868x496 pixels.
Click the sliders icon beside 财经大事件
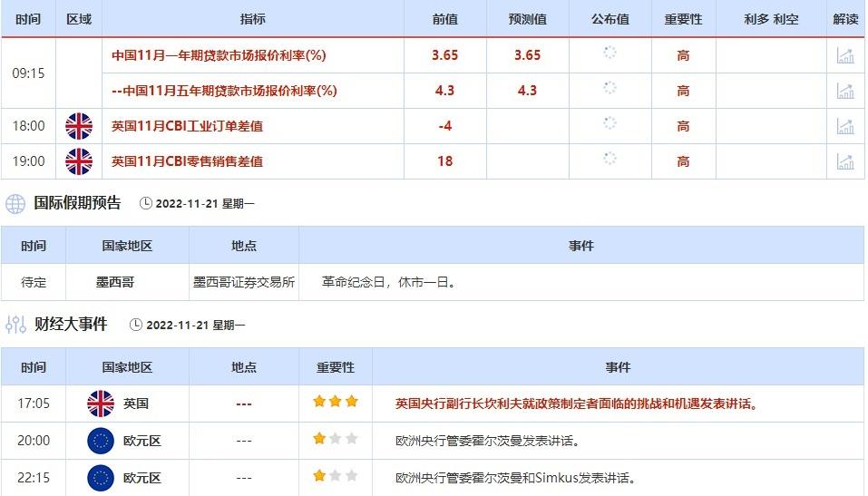point(15,324)
